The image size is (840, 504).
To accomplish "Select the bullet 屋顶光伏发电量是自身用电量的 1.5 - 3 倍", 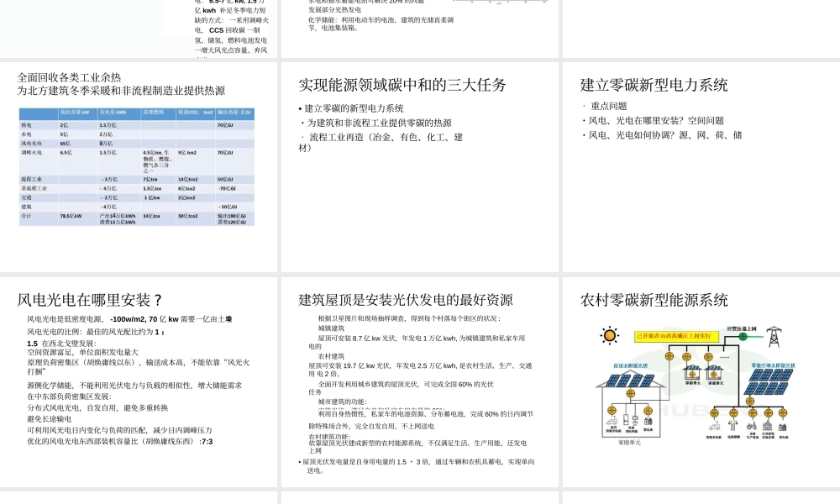I will click(417, 466).
